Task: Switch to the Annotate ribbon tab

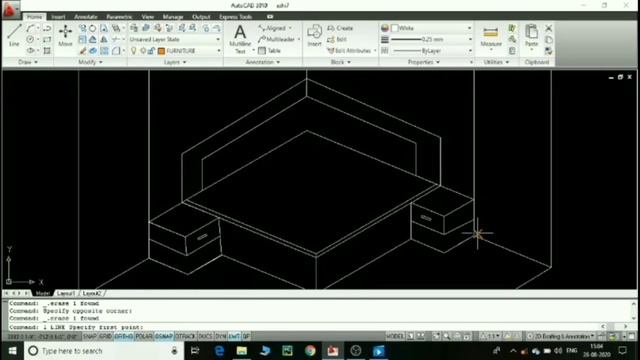Action: point(86,17)
